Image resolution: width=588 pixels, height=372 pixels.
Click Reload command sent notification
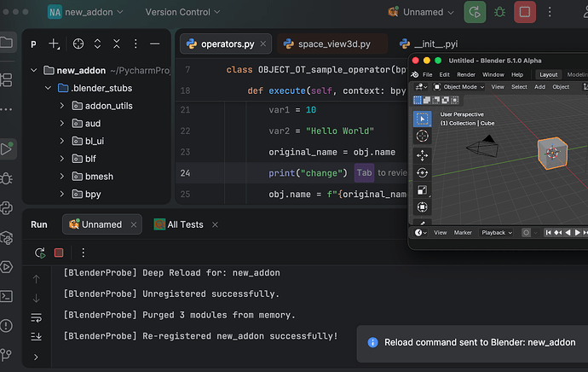coord(472,344)
